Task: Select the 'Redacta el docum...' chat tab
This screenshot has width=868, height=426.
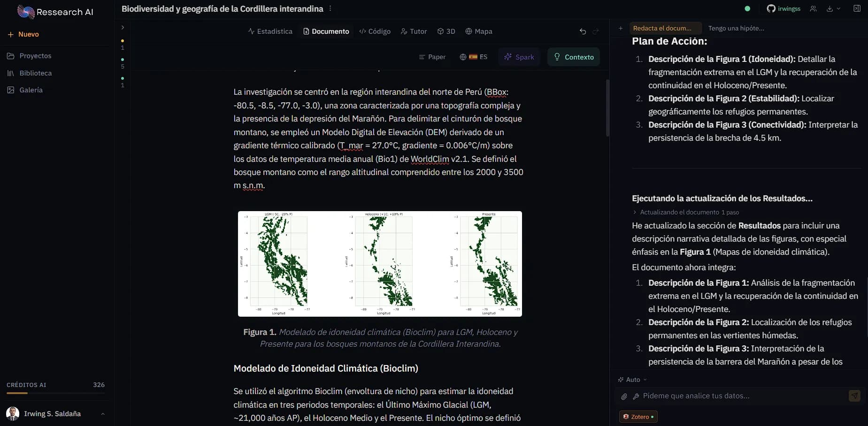Action: coord(665,28)
